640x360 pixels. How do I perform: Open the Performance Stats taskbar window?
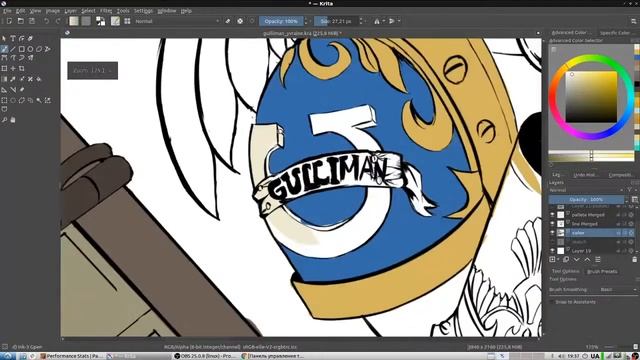point(72,356)
